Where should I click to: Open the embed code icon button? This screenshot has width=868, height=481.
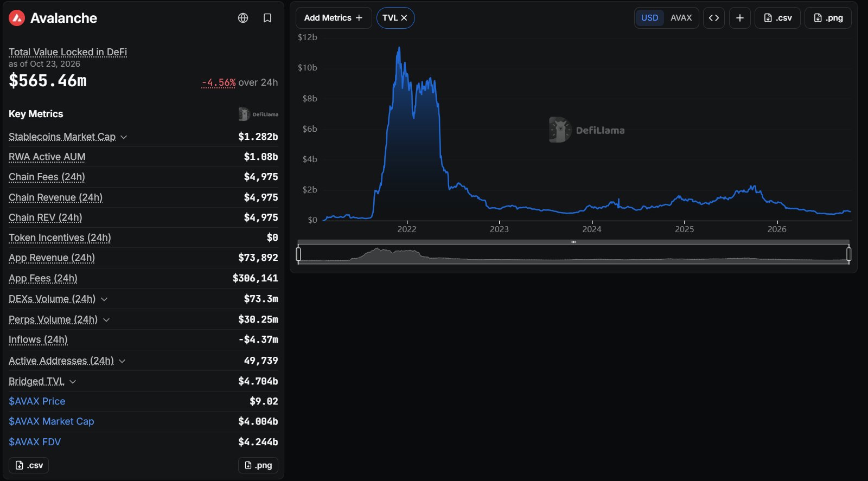pyautogui.click(x=714, y=18)
